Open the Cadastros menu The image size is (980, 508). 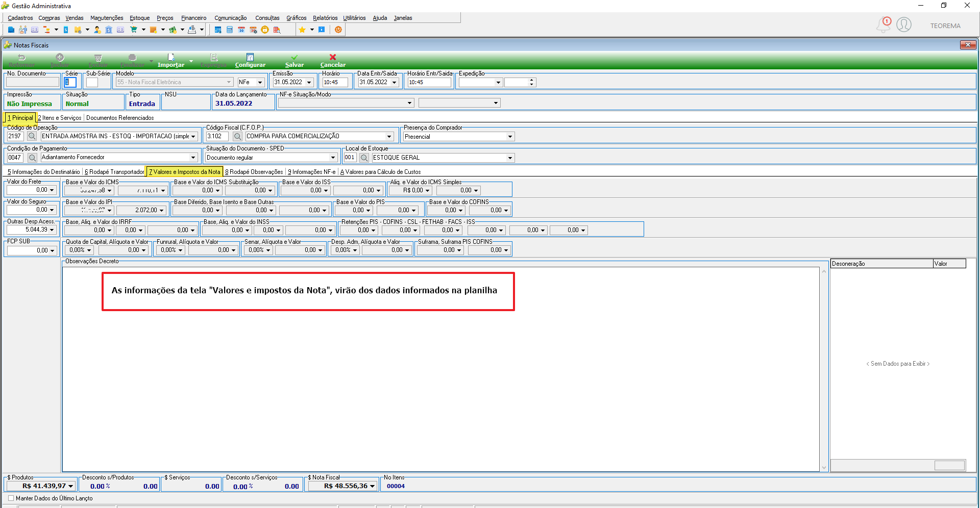(x=20, y=18)
